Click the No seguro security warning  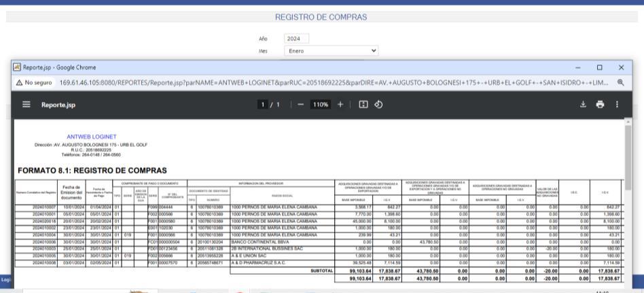[34, 83]
